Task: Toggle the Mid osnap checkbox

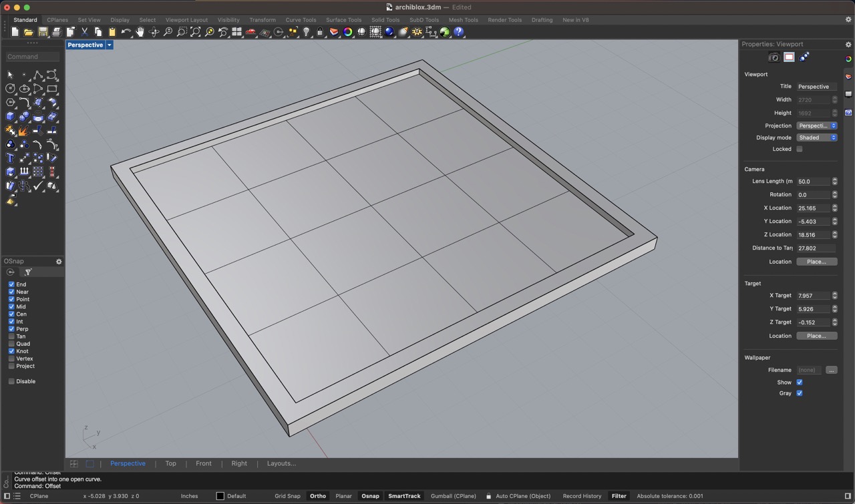Action: pyautogui.click(x=11, y=306)
